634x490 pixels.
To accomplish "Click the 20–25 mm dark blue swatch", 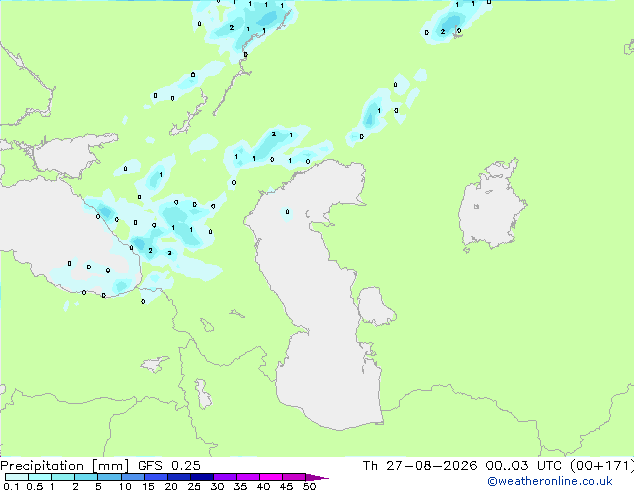I will tap(178, 477).
